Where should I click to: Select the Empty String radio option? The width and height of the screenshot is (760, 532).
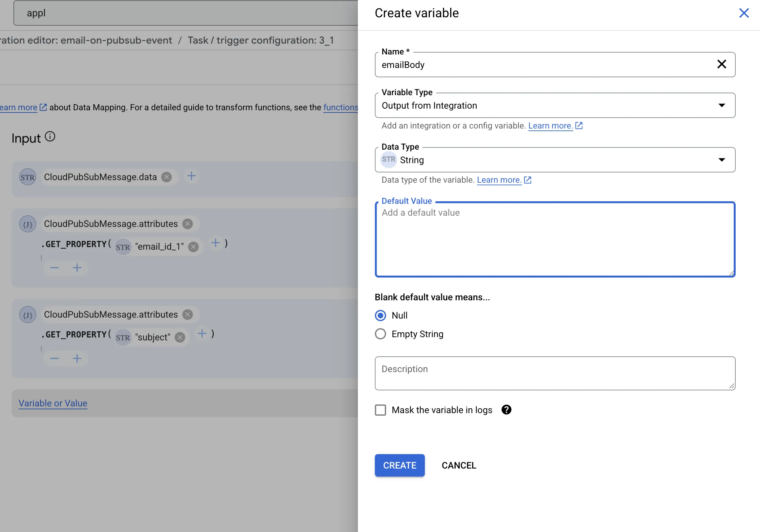click(x=380, y=334)
